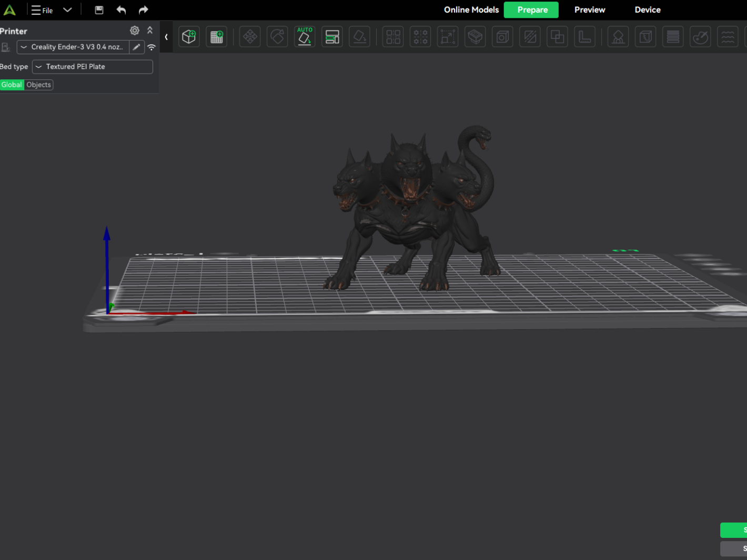Collapse the left sidebar with arrow

point(166,37)
